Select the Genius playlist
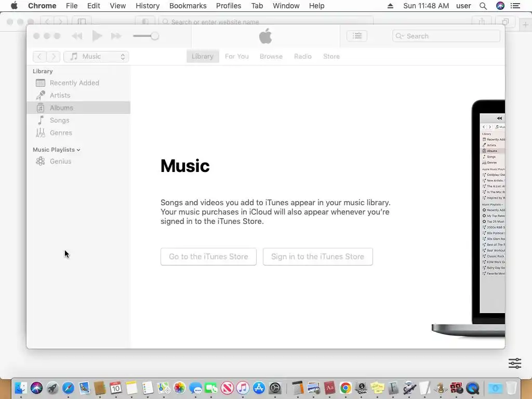 (78, 161)
